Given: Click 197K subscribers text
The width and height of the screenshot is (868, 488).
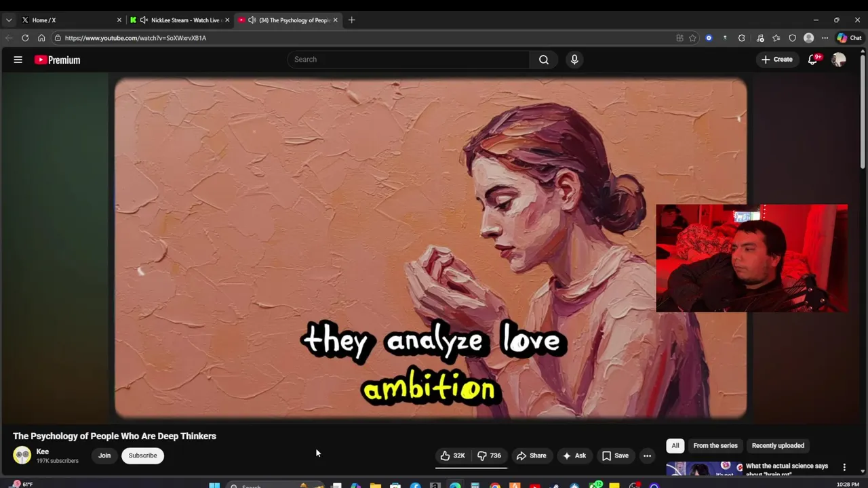Looking at the screenshot, I should (x=58, y=461).
